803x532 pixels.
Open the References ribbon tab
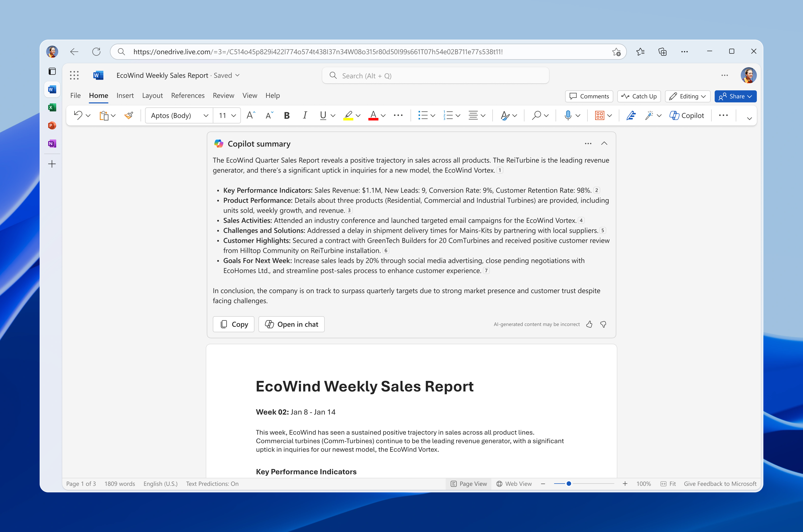(x=188, y=96)
